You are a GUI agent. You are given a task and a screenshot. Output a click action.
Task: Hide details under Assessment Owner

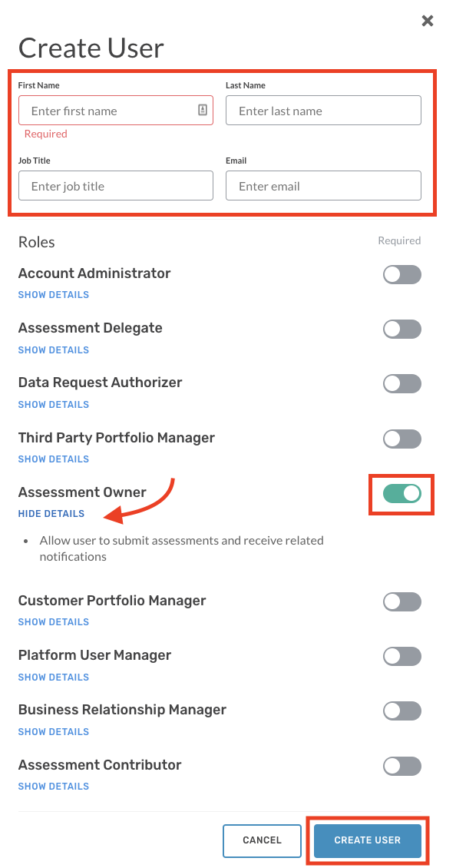pos(51,513)
